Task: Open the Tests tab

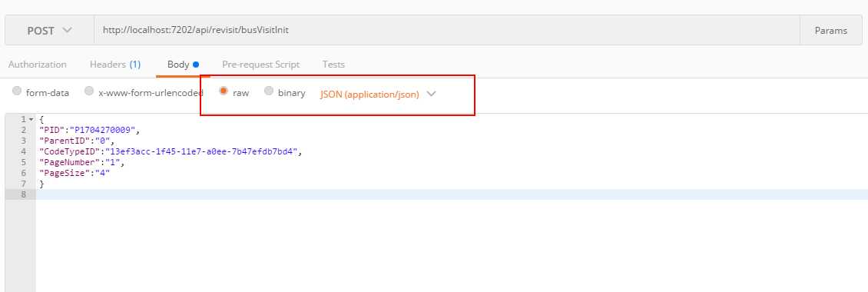Action: 333,65
